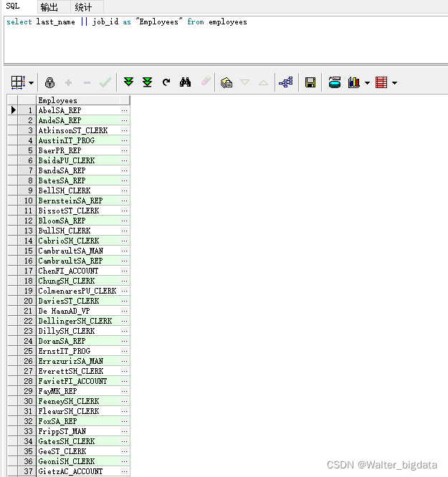
Task: Click the export database disk icon
Action: point(335,82)
